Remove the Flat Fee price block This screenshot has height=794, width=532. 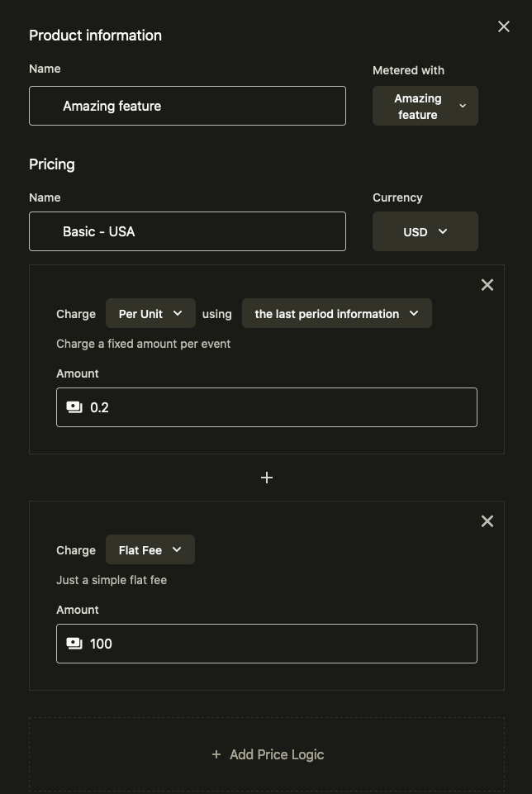487,521
